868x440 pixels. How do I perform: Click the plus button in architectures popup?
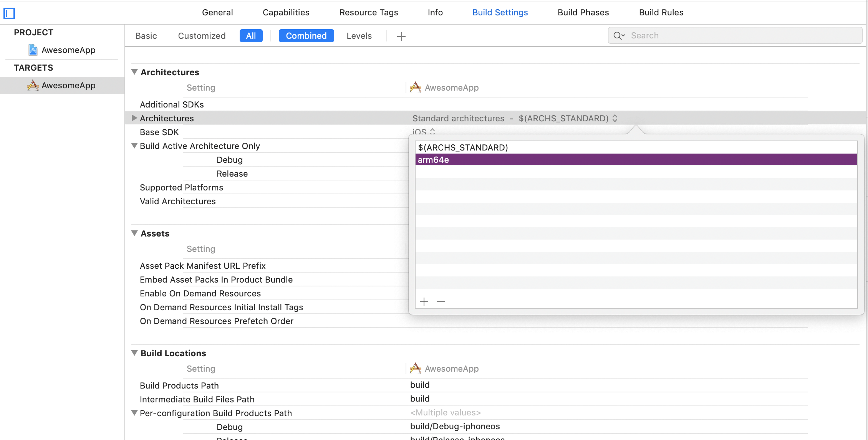[424, 302]
